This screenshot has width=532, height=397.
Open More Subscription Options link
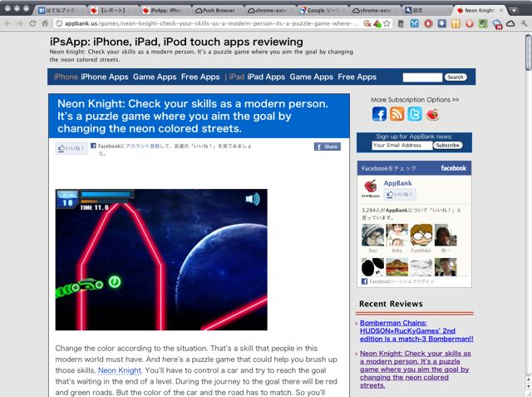coord(415,100)
